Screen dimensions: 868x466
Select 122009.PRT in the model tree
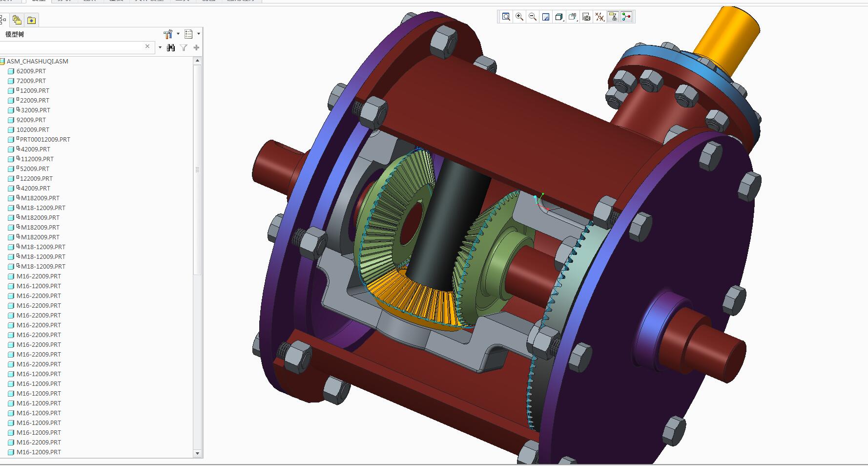[x=36, y=178]
